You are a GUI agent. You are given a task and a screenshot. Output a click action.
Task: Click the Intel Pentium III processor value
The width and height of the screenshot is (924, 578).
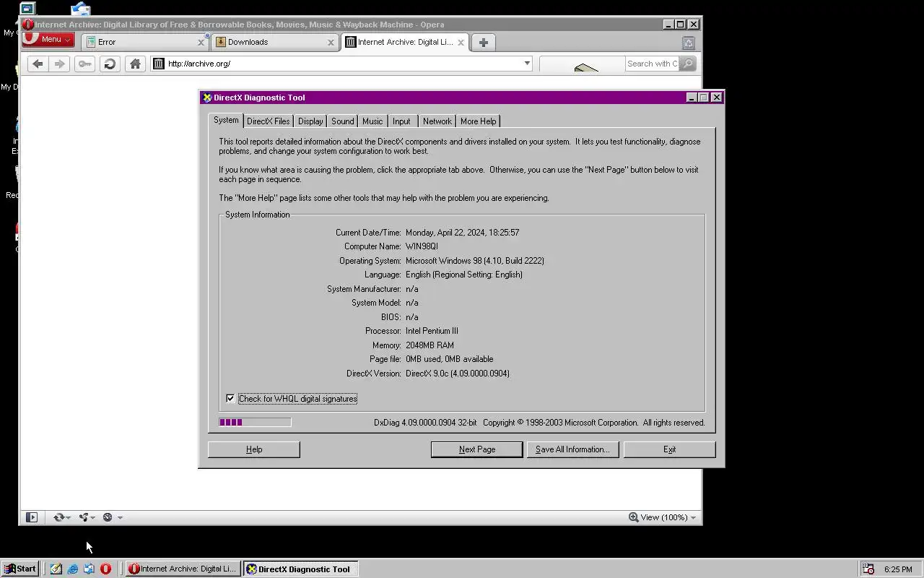click(432, 331)
